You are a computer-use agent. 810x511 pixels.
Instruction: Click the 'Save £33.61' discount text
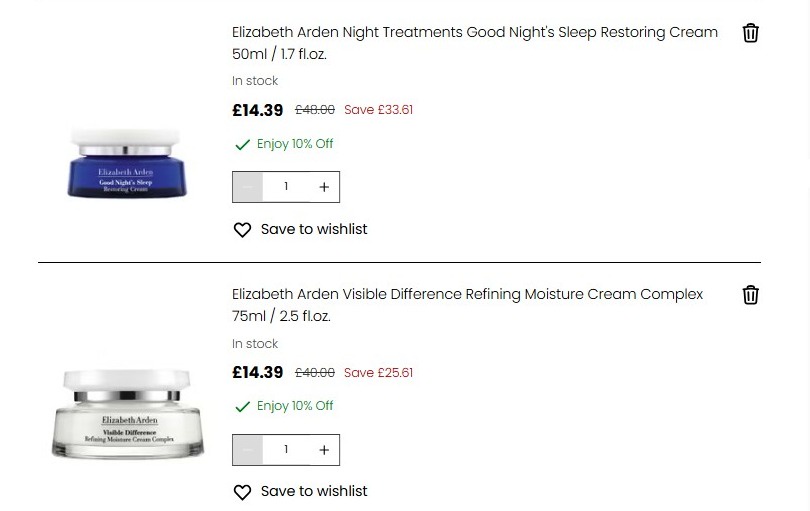[x=378, y=110]
